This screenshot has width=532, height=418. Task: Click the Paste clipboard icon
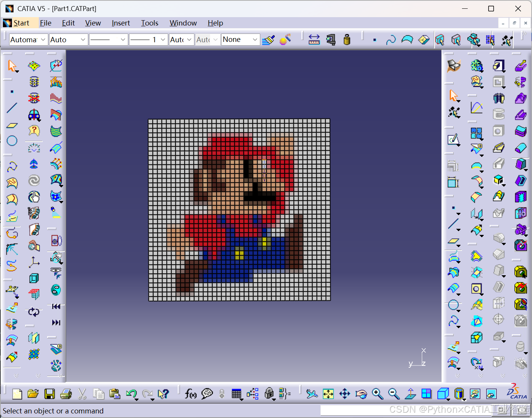click(115, 394)
